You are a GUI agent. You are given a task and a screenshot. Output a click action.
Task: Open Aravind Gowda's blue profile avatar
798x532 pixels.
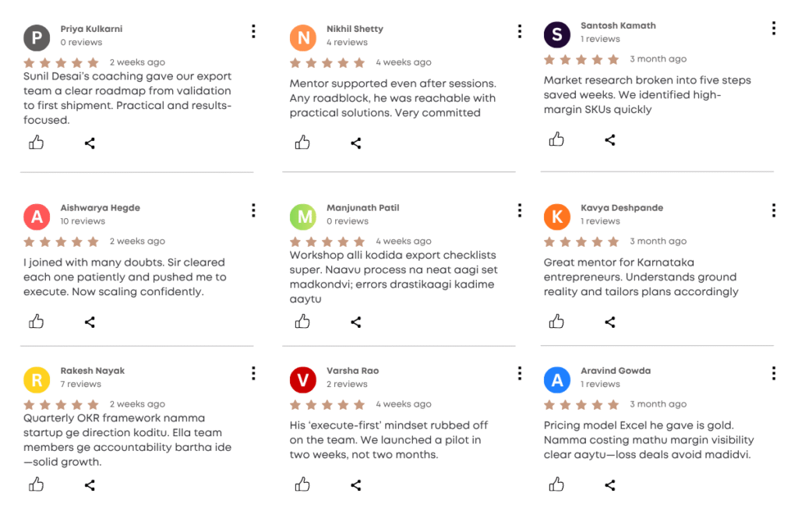(556, 379)
